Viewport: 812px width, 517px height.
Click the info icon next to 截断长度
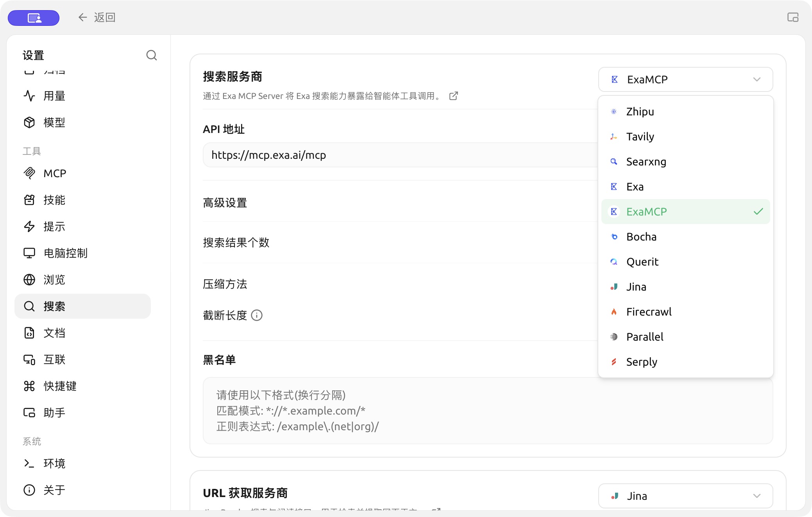click(257, 315)
